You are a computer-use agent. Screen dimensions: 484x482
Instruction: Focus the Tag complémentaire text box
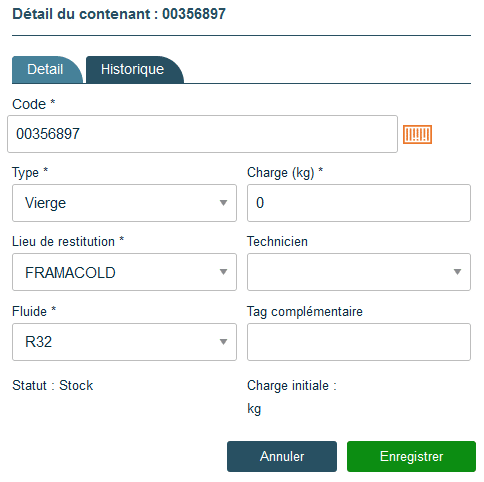click(359, 342)
